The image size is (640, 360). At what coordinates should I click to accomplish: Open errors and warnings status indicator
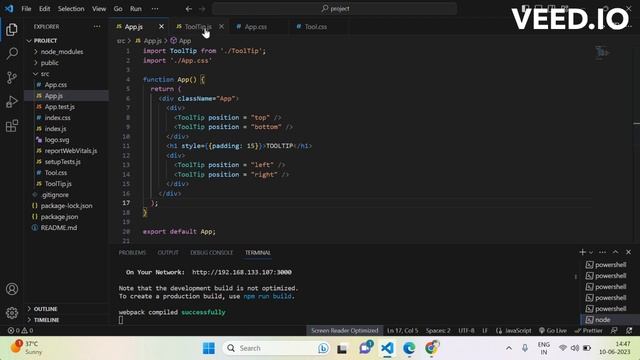[20, 331]
